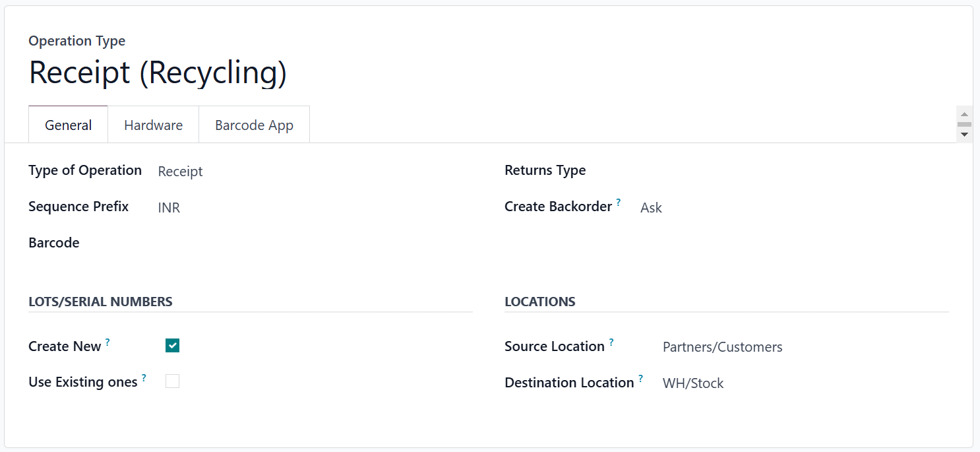
Task: Switch to the Hardware tab
Action: click(153, 125)
